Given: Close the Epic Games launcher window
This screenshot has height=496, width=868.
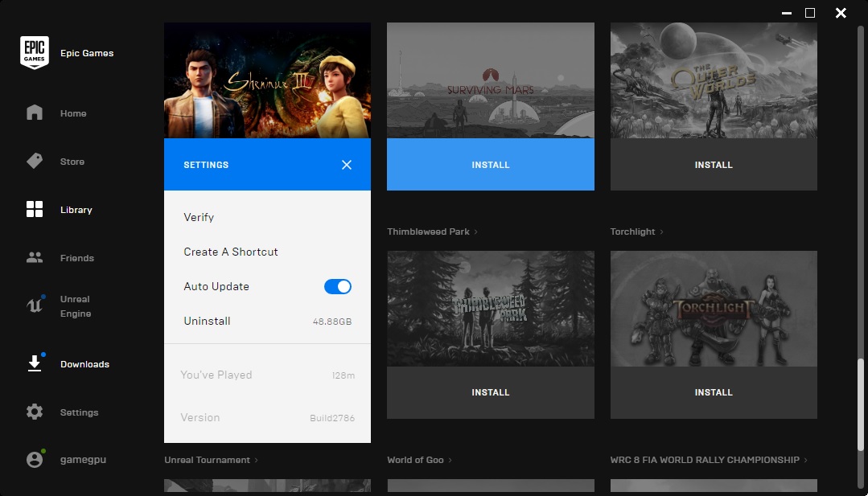Looking at the screenshot, I should coord(841,13).
